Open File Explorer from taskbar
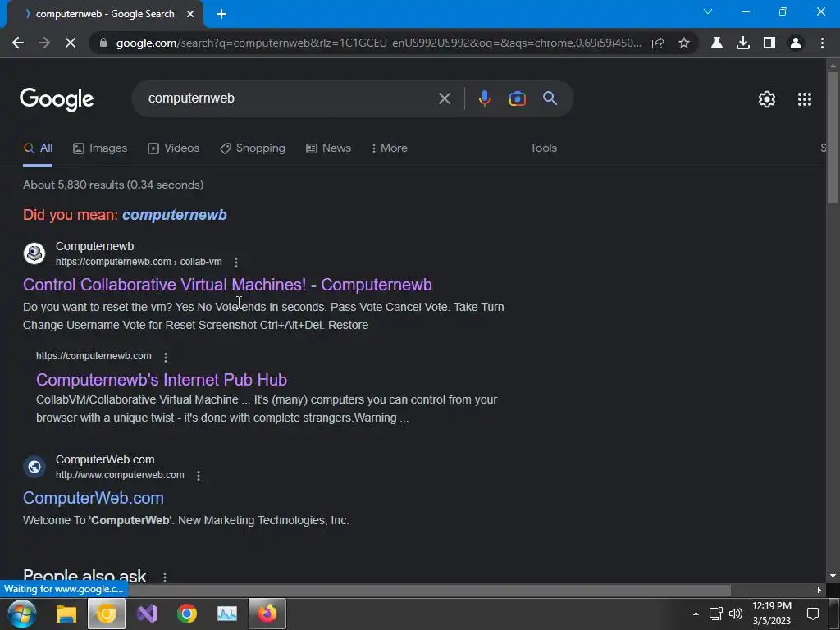This screenshot has height=630, width=840. [66, 614]
